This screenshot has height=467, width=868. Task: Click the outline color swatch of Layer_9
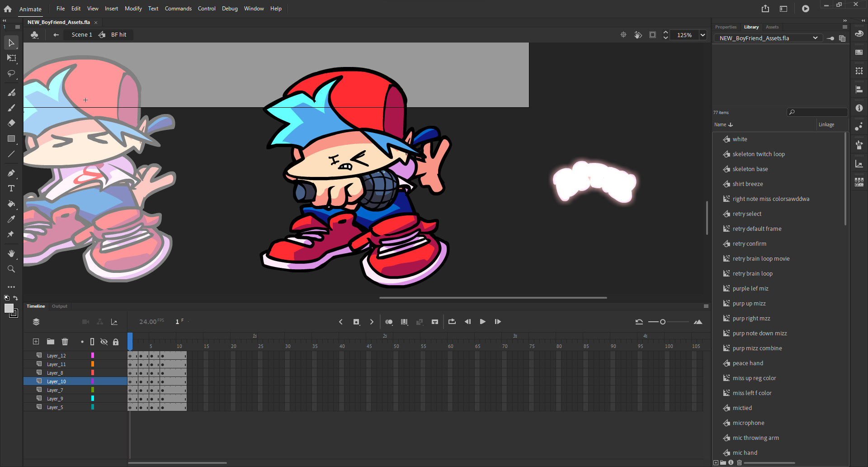click(x=92, y=398)
